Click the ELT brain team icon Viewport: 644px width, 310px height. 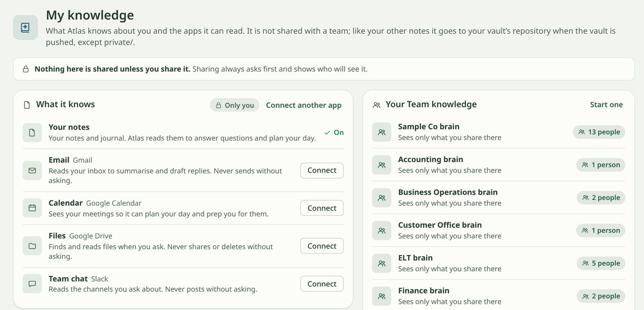[382, 263]
